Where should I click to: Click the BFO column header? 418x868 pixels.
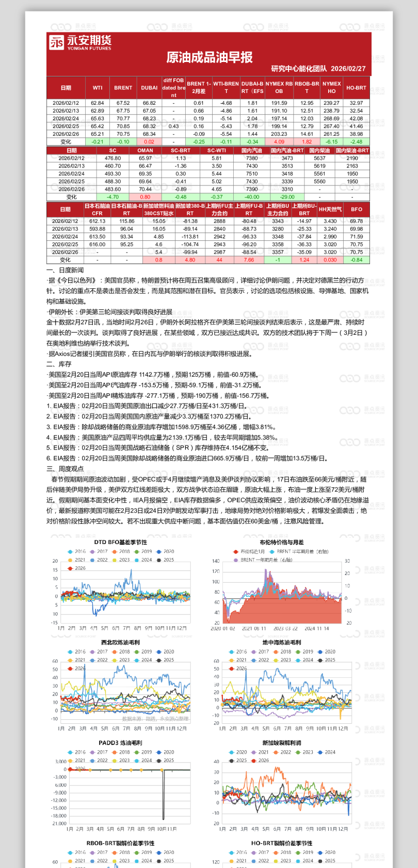click(356, 209)
